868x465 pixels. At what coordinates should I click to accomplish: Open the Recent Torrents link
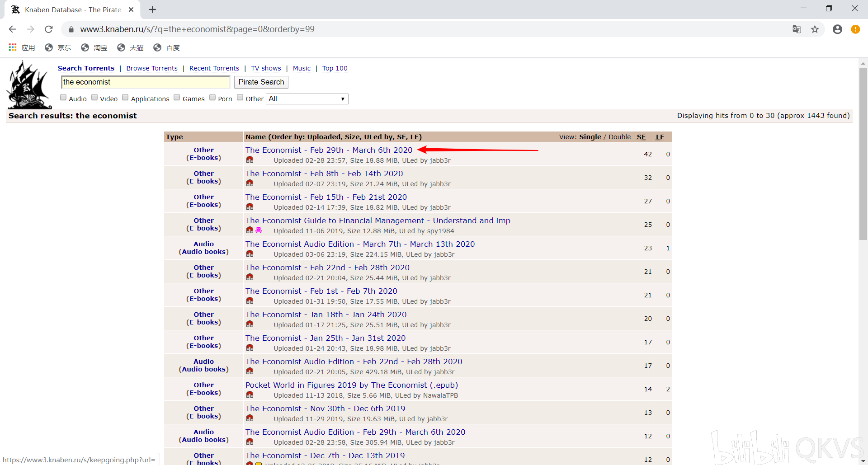[x=214, y=68]
